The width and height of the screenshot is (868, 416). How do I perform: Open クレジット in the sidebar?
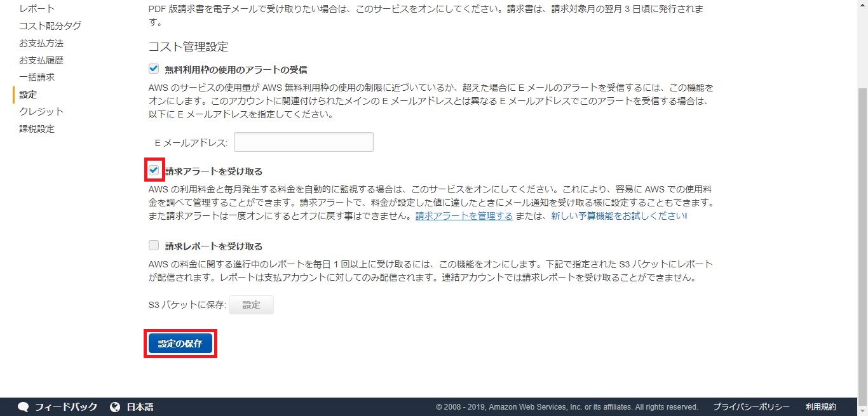pyautogui.click(x=41, y=112)
